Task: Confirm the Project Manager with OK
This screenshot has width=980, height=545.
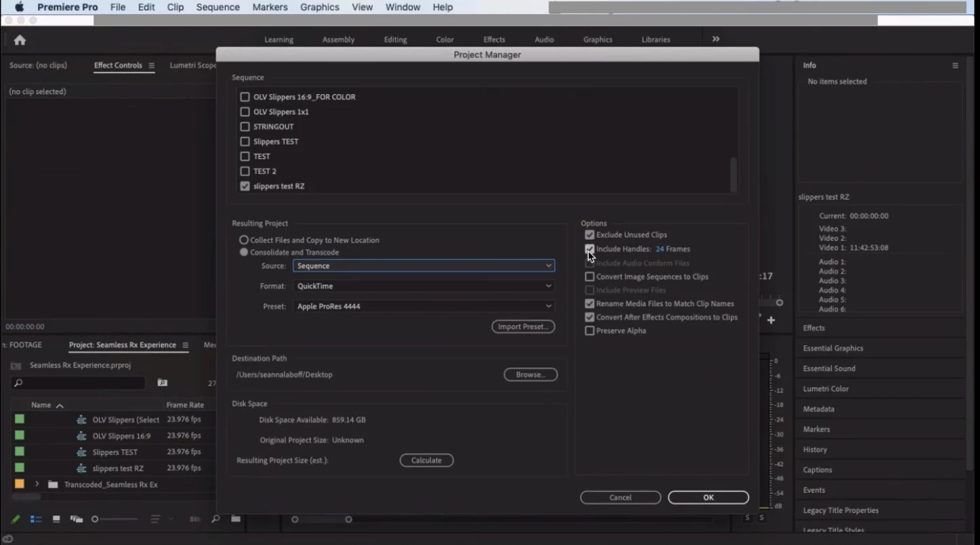Action: click(x=708, y=498)
